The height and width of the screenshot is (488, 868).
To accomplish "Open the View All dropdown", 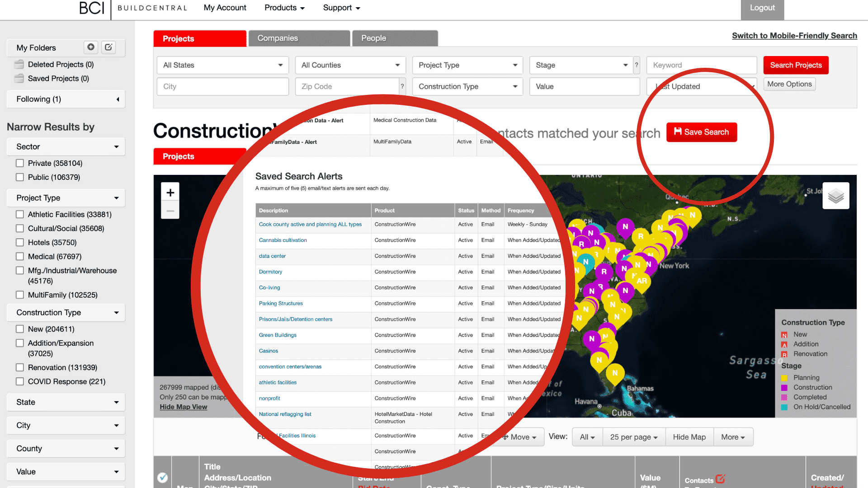I will (587, 437).
